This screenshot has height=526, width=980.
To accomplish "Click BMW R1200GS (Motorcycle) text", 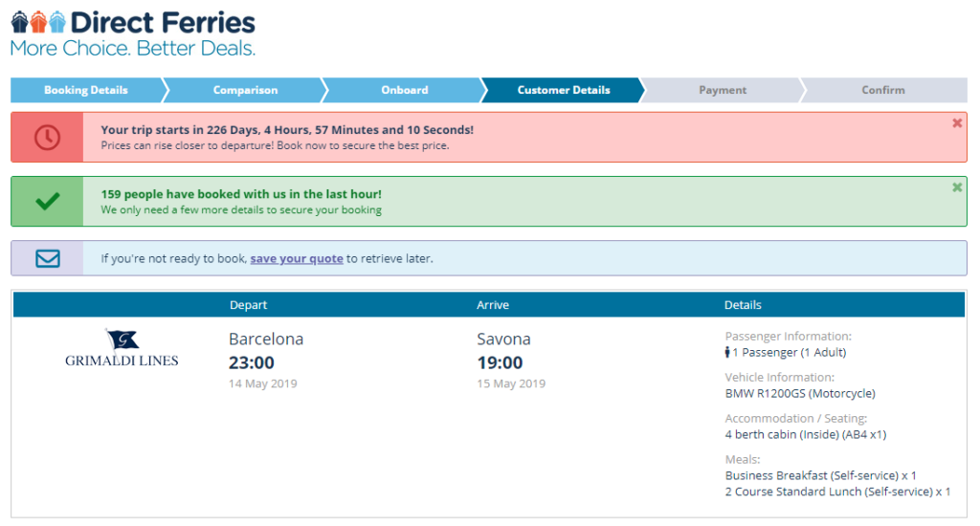I will pyautogui.click(x=800, y=394).
